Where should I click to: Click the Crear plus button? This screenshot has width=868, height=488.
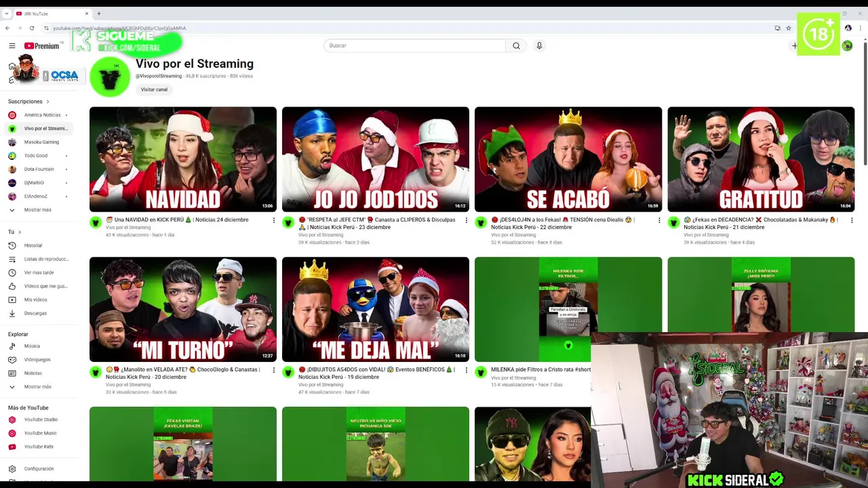pos(795,45)
